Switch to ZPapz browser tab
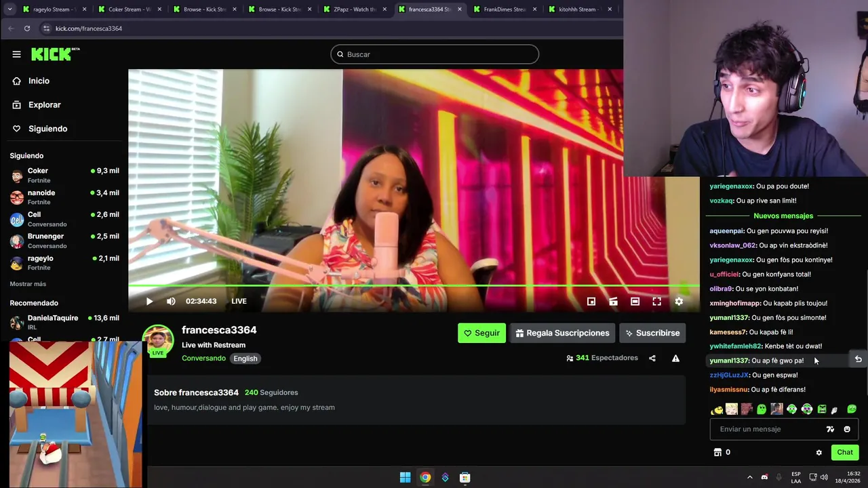Image resolution: width=868 pixels, height=488 pixels. coord(354,9)
